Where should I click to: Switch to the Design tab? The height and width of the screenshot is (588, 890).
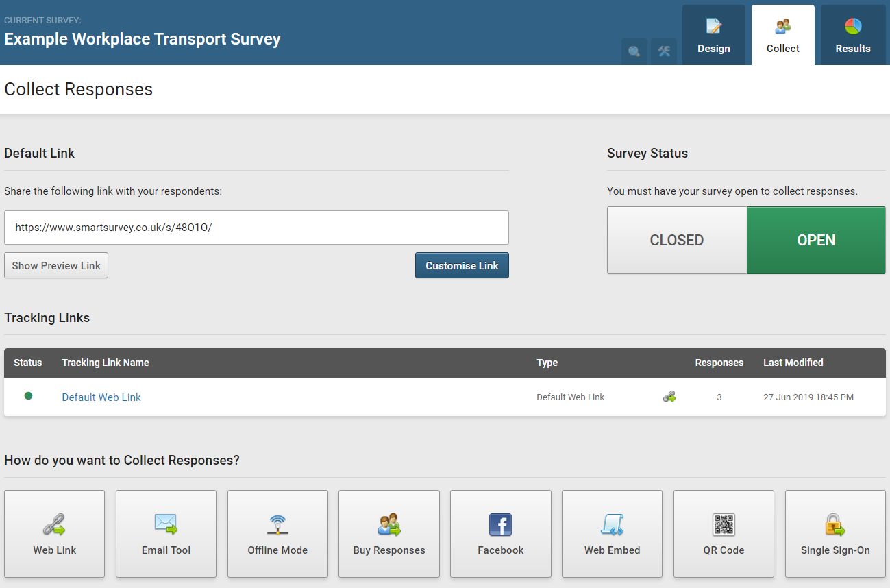click(714, 34)
